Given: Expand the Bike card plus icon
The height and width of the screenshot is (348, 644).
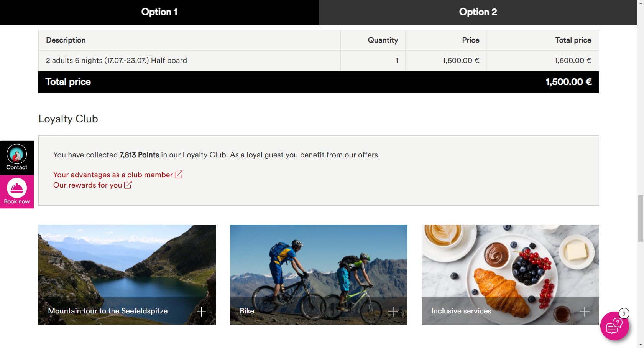Looking at the screenshot, I should [393, 312].
